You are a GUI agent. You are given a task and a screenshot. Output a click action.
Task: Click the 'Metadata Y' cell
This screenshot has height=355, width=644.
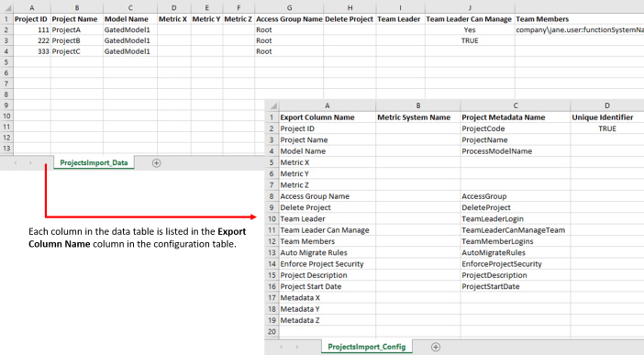[x=328, y=309]
